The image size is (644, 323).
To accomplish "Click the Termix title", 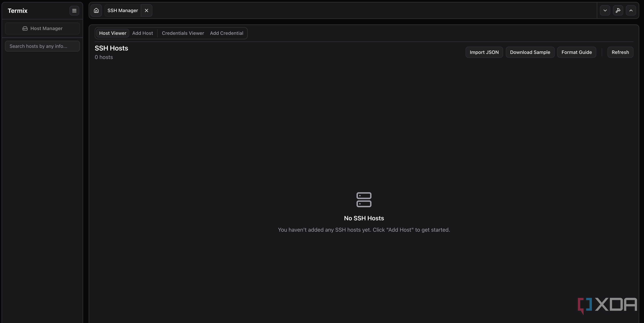I will [x=18, y=11].
